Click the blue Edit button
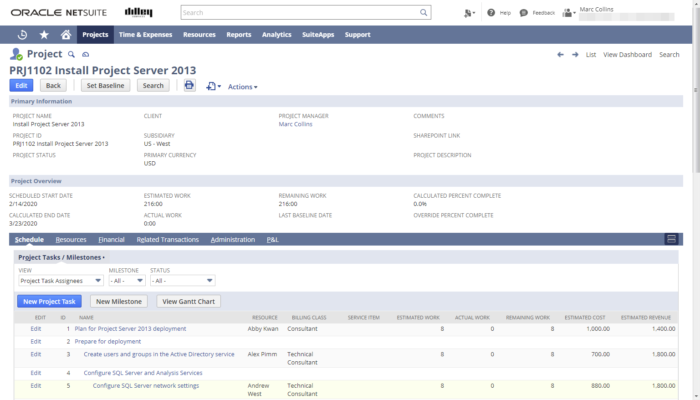This screenshot has width=700, height=400. 21,85
